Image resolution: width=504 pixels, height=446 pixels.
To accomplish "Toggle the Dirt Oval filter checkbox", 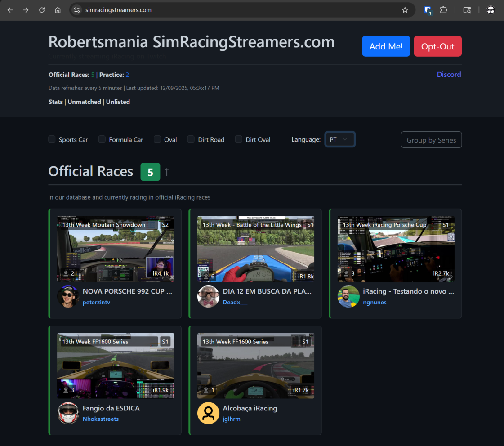I will pos(239,139).
